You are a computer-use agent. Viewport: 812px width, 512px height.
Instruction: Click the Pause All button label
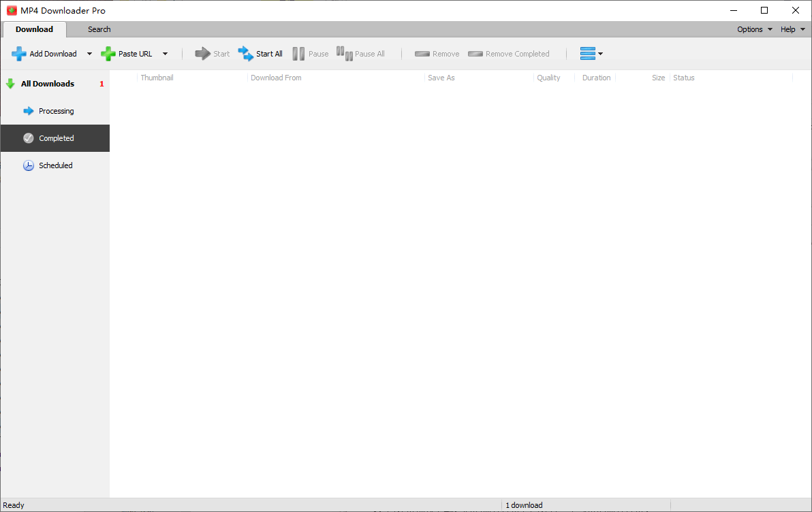point(370,54)
